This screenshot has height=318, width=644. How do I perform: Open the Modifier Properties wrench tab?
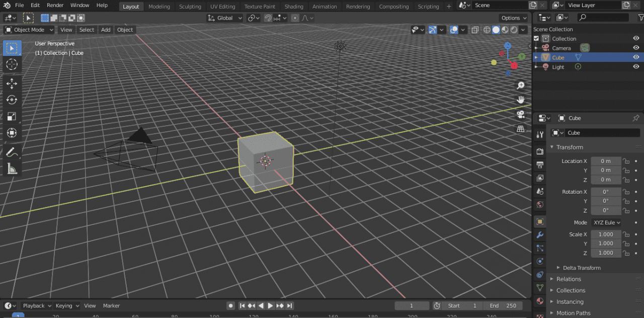(540, 234)
